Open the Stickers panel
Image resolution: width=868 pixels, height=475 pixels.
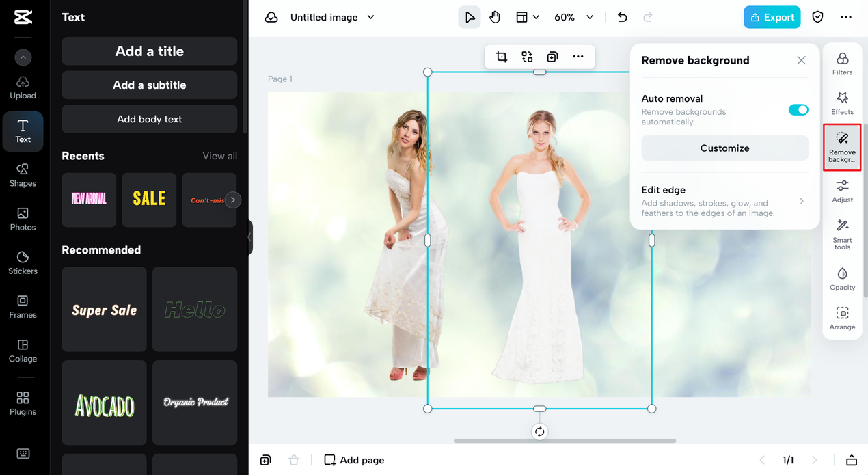pos(23,262)
